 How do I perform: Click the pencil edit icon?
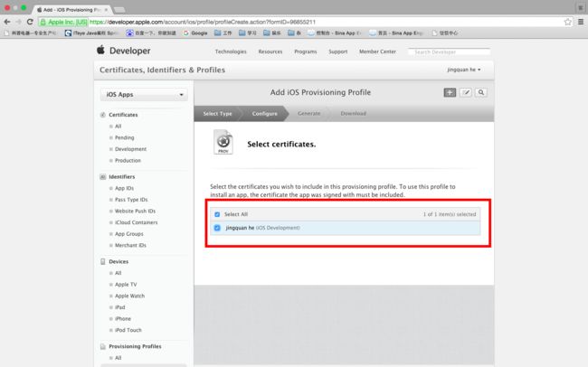tap(465, 92)
